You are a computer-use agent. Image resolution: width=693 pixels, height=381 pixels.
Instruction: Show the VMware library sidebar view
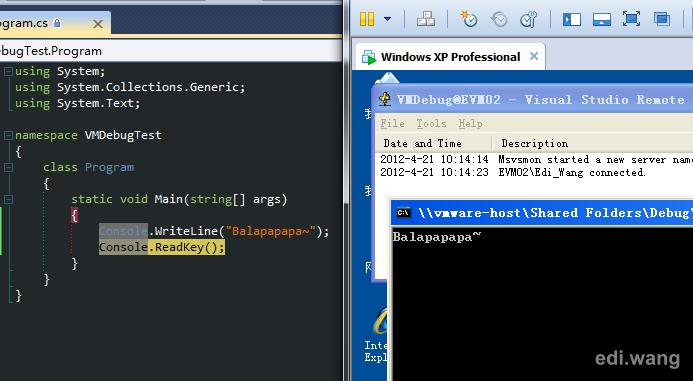[x=571, y=19]
